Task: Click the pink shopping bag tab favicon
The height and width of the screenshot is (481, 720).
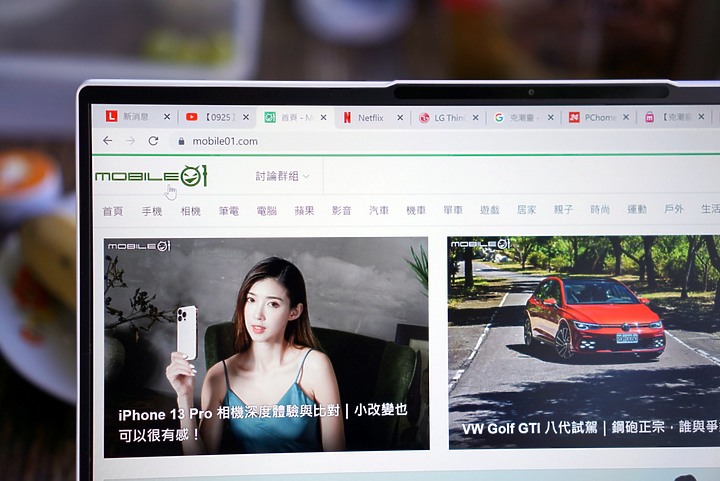Action: (x=649, y=117)
